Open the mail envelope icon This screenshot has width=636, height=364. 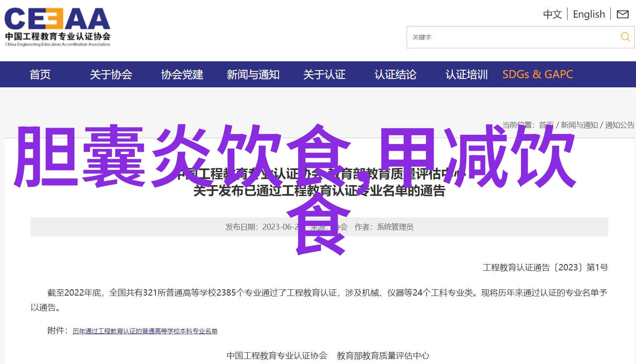coord(623,14)
